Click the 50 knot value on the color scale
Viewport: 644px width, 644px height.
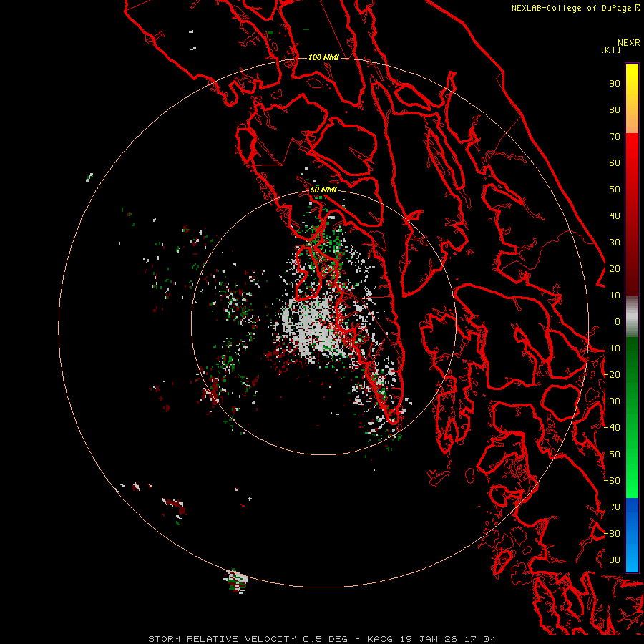click(x=615, y=190)
